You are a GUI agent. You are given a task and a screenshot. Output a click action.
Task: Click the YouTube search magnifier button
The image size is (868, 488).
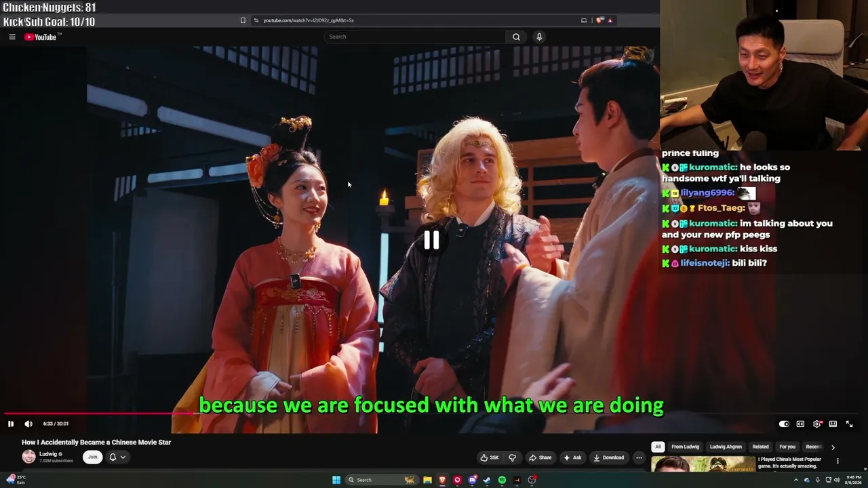pyautogui.click(x=516, y=37)
